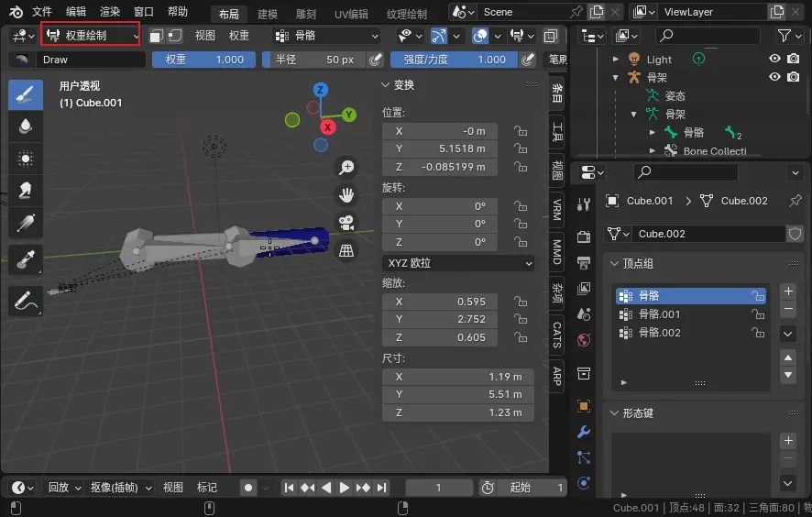This screenshot has height=517, width=812.
Task: Switch to the 建模 workspace tab
Action: 268,14
